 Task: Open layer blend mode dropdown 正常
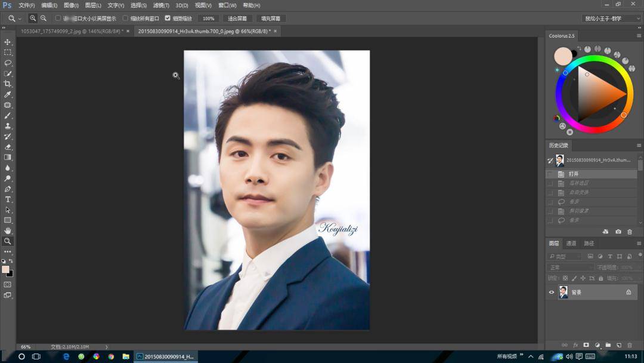pyautogui.click(x=571, y=267)
